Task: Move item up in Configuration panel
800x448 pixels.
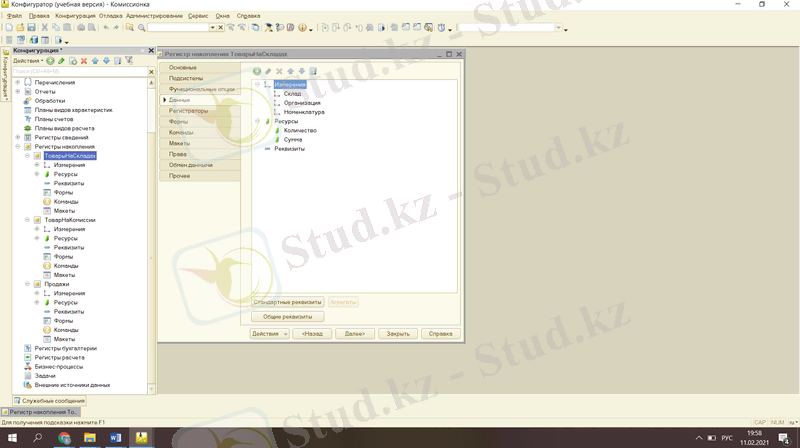Action: [x=95, y=61]
